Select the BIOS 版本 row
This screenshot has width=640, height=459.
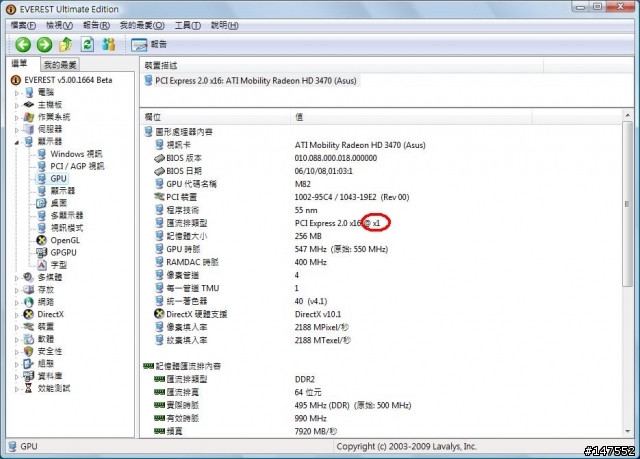[x=266, y=158]
